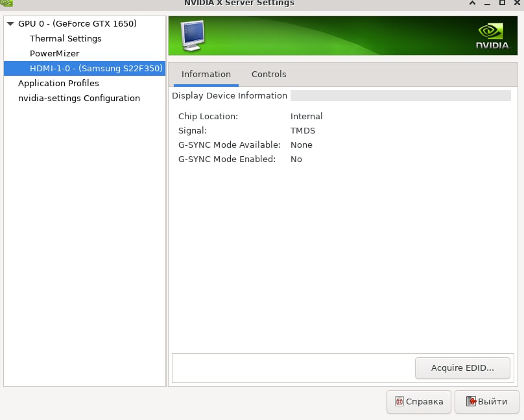Click the NVIDIA logo in banner
Image resolution: width=524 pixels, height=420 pixels.
tap(493, 36)
